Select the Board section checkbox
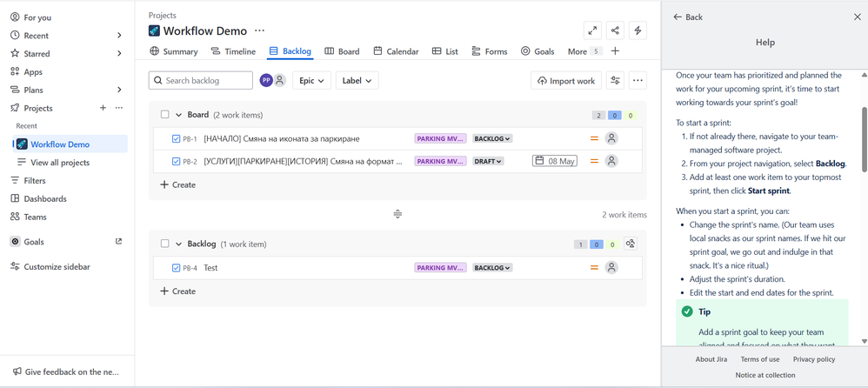Image resolution: width=868 pixels, height=388 pixels. (x=164, y=115)
